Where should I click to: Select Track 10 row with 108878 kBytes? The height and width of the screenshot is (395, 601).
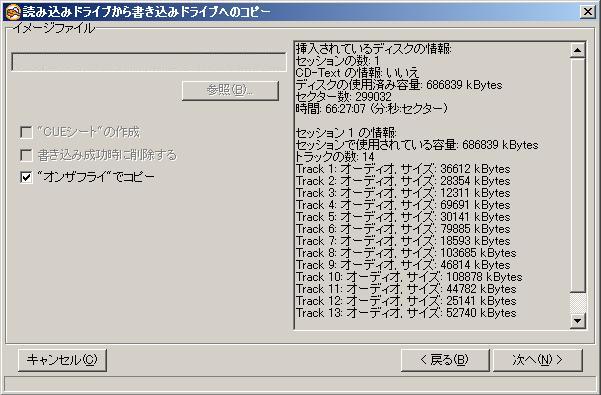(x=409, y=277)
